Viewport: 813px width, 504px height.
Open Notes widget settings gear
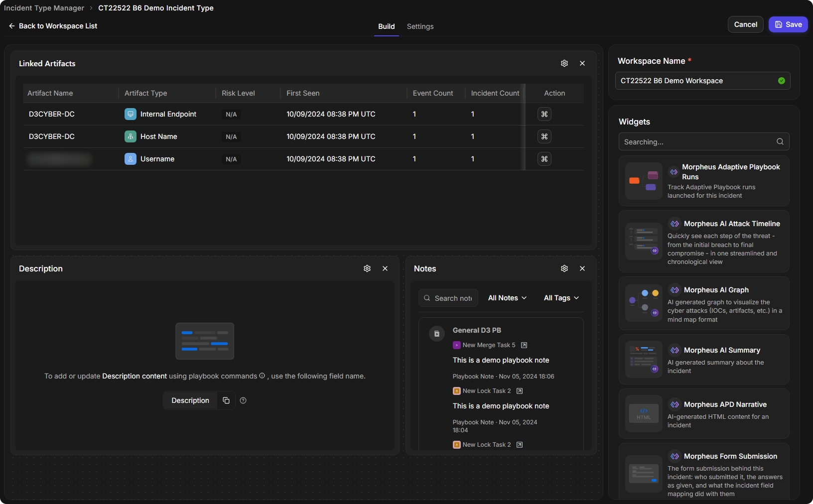(564, 268)
